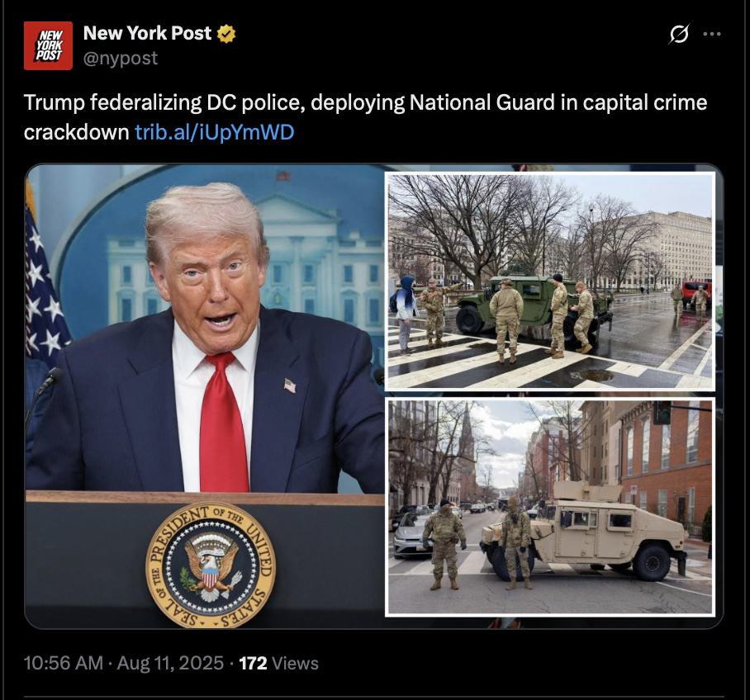Open the Trump podium photo
750x700 pixels.
(x=205, y=396)
